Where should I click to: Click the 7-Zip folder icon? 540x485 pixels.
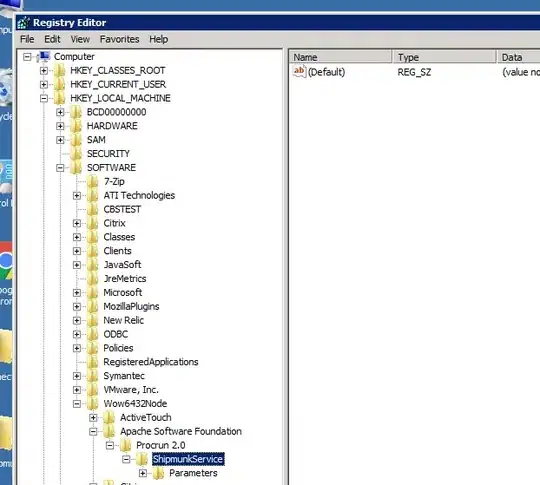tap(92, 182)
